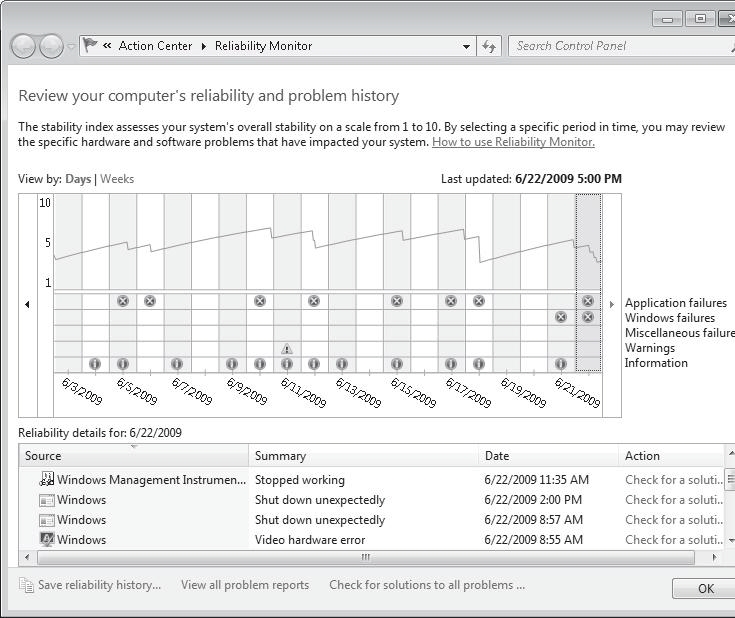735x618 pixels.
Task: Click the Reliability Monitor breadcrumb
Action: [263, 46]
